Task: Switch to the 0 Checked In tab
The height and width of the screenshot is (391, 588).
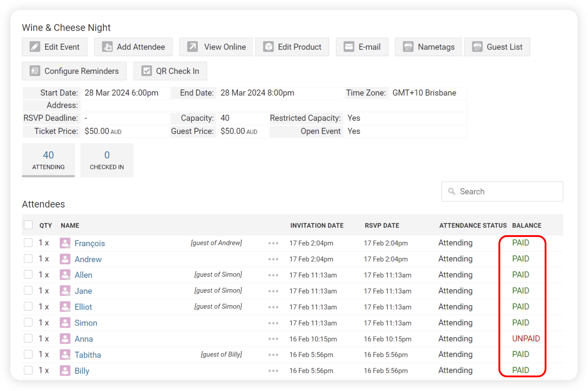Action: click(x=107, y=160)
